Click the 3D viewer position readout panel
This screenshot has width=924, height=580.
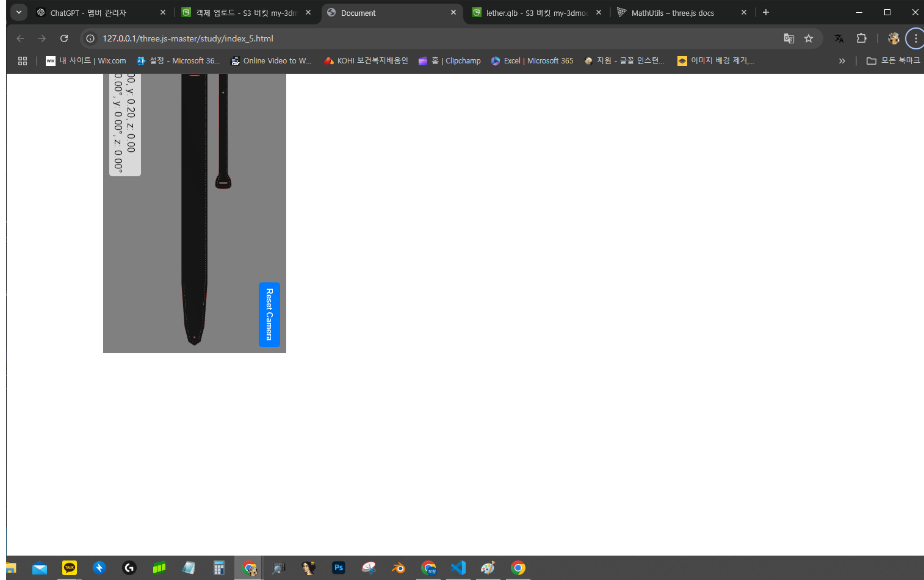click(x=125, y=124)
